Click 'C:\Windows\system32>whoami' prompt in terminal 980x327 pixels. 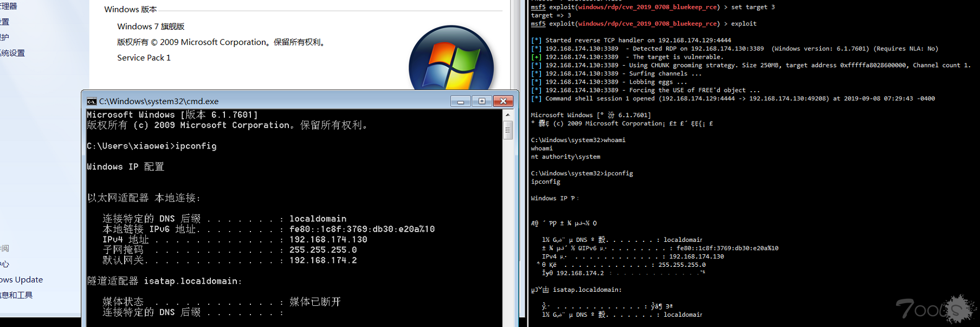point(578,140)
